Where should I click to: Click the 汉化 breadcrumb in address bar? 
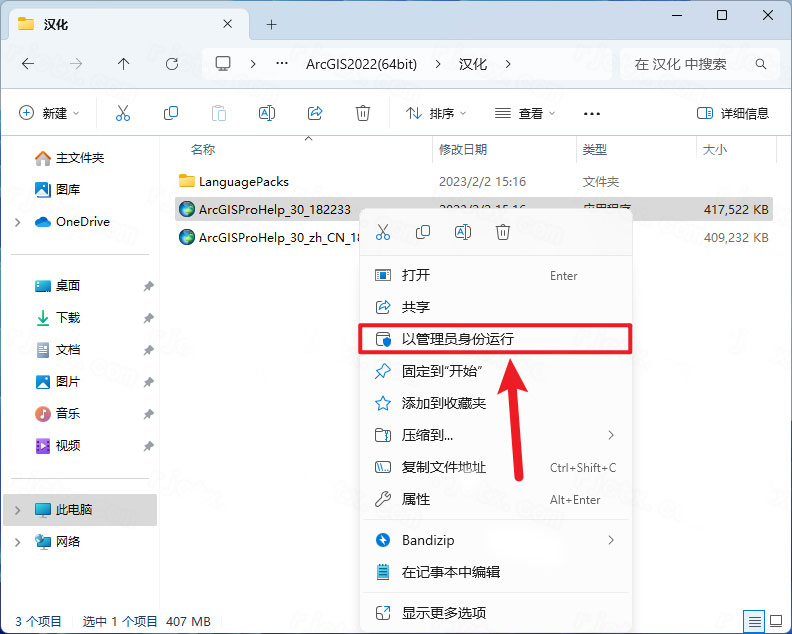tap(472, 64)
